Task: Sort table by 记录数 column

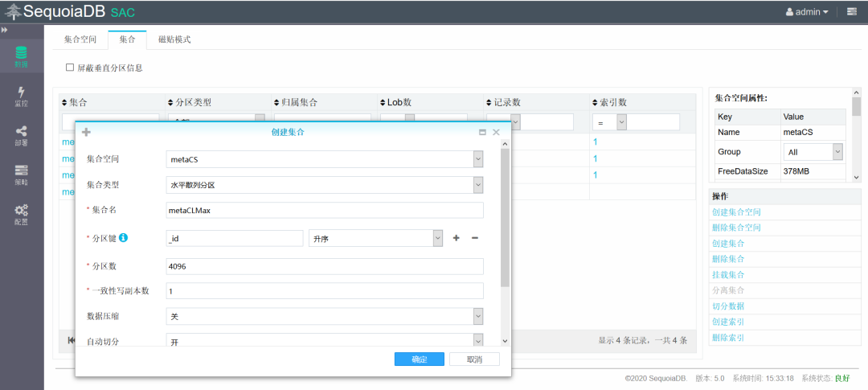Action: pyautogui.click(x=503, y=102)
